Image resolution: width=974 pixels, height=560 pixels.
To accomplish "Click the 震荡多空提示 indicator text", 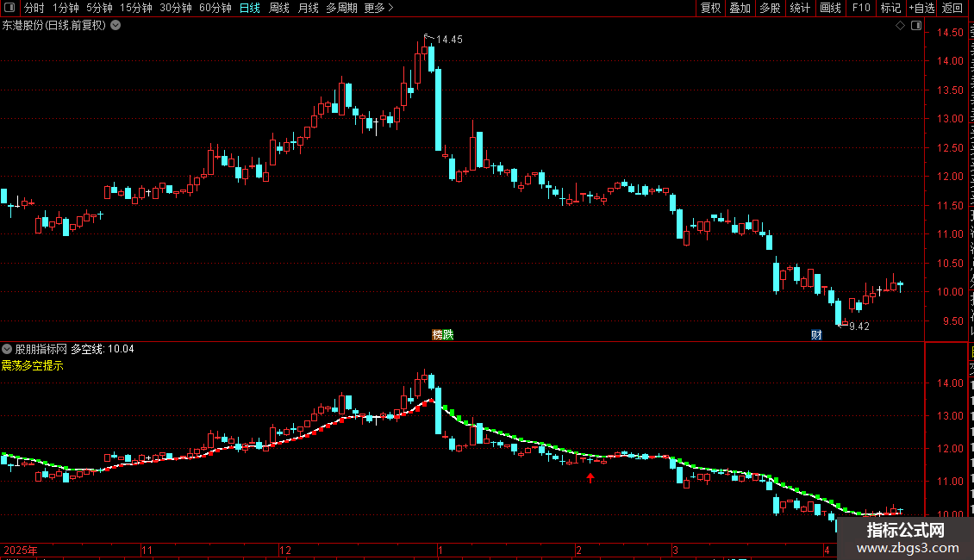I will (x=32, y=365).
